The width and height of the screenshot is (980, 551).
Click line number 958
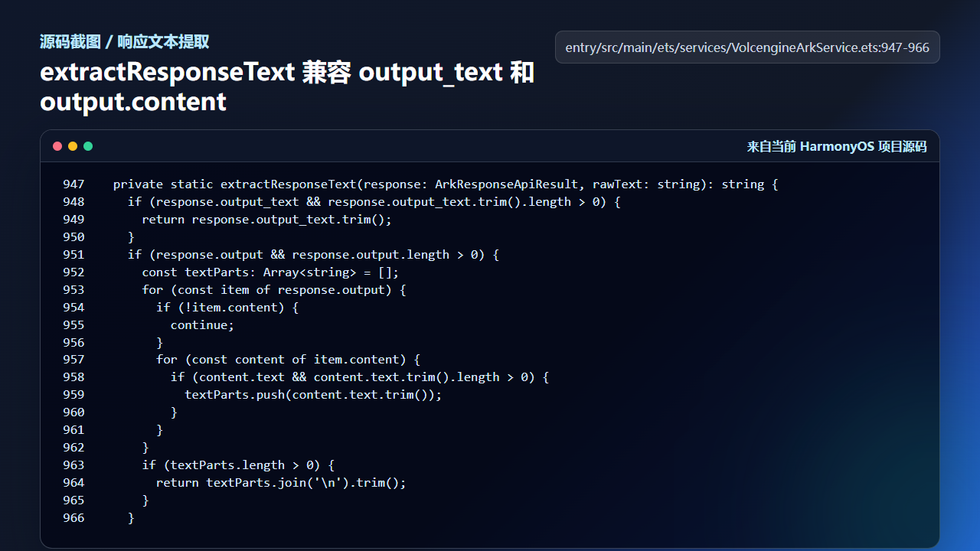74,377
